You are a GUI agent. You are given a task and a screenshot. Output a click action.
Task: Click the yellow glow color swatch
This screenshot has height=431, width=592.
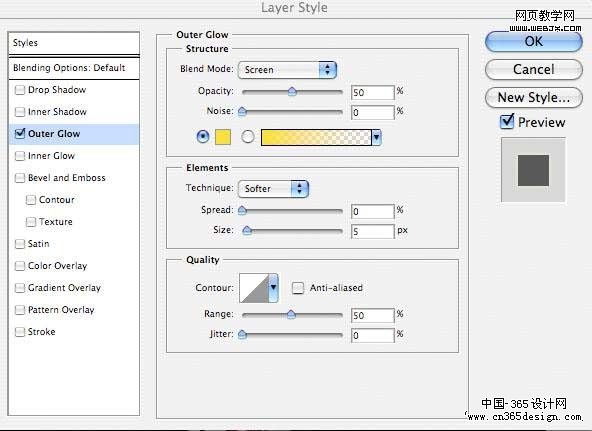(223, 137)
